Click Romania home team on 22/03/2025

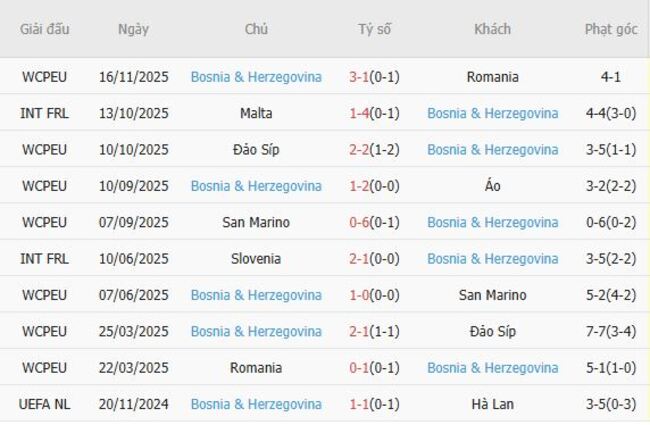pos(256,368)
